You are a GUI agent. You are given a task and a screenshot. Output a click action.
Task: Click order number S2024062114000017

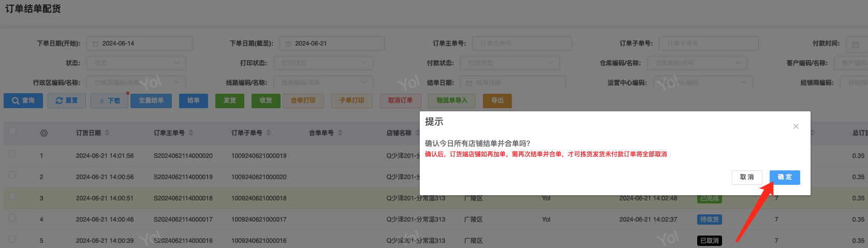point(183,220)
